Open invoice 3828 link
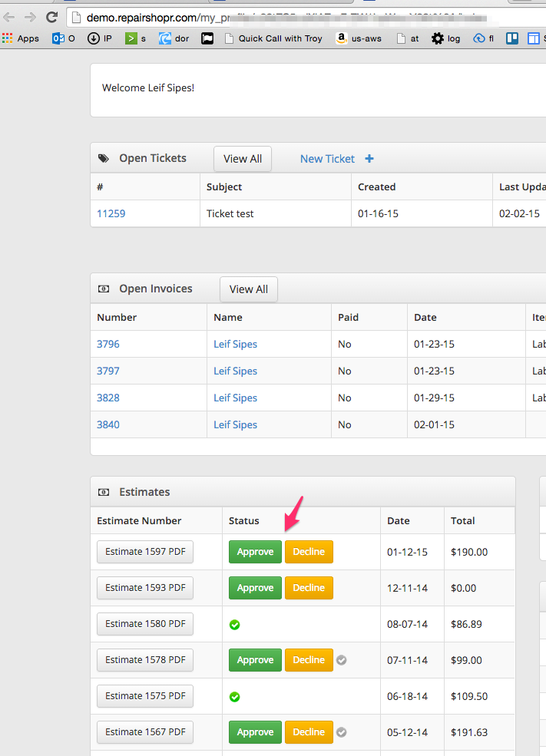 click(x=108, y=398)
